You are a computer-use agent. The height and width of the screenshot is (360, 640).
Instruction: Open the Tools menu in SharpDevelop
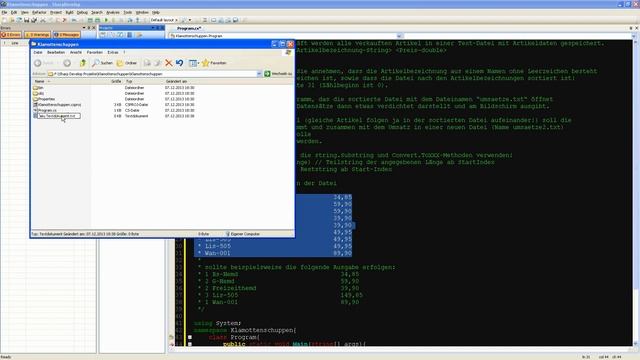(x=128, y=13)
